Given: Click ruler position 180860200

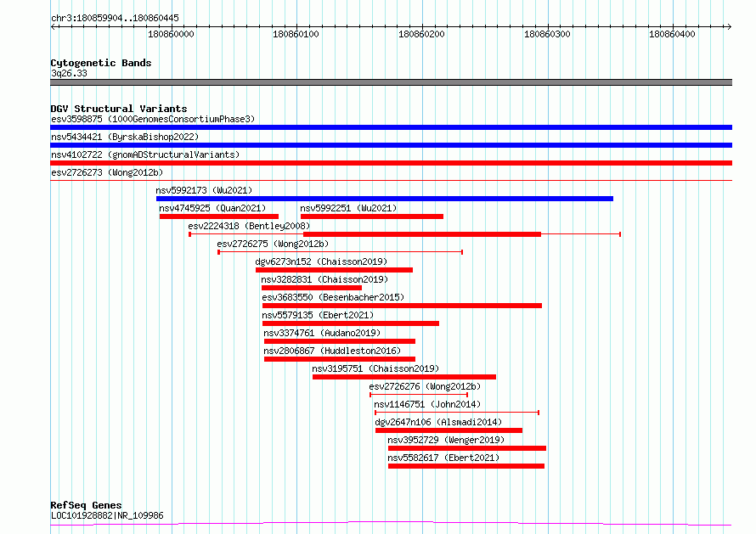Looking at the screenshot, I should (x=421, y=34).
